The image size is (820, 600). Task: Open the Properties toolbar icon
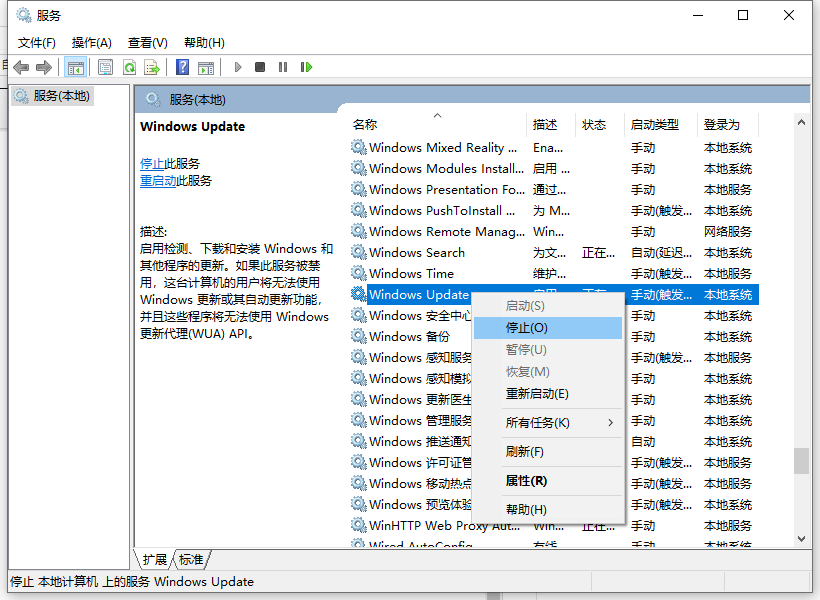point(106,67)
